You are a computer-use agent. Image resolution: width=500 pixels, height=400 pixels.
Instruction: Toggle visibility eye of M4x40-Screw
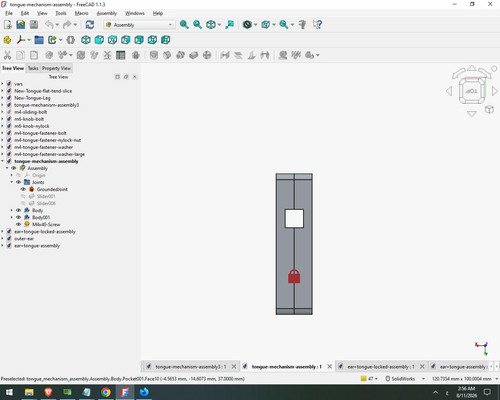pos(19,224)
